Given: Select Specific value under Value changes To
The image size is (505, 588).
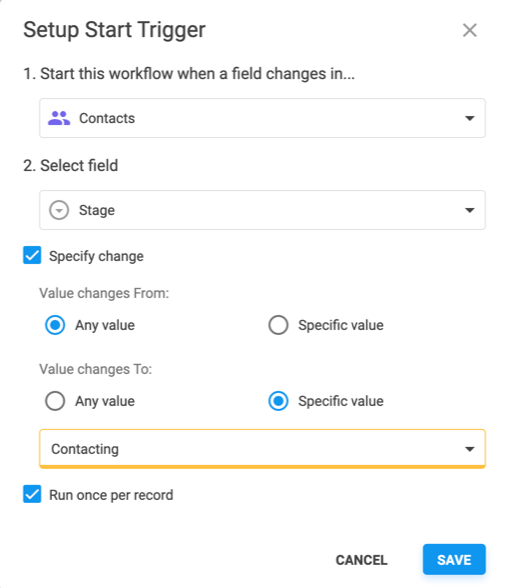Looking at the screenshot, I should click(x=278, y=401).
